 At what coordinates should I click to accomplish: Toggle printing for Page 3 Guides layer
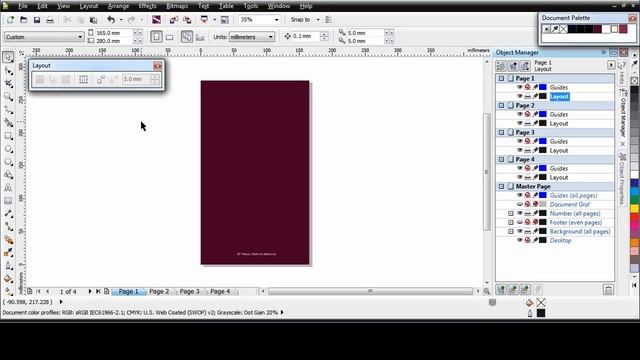527,141
